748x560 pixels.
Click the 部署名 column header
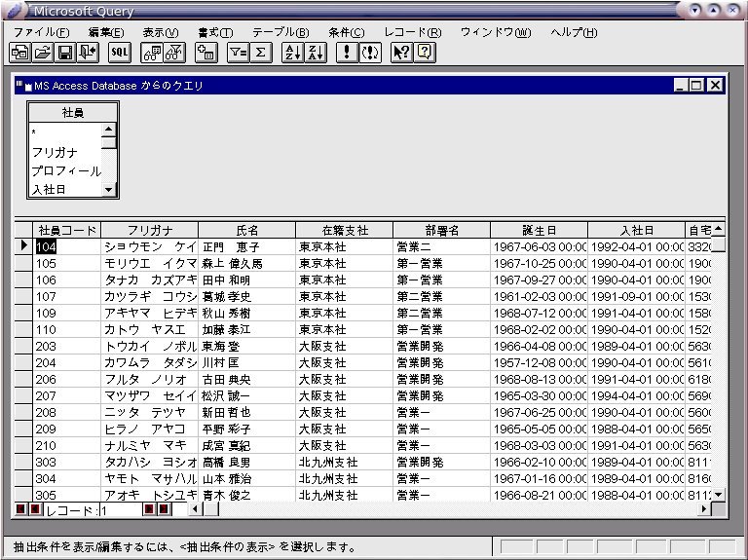[x=442, y=231]
